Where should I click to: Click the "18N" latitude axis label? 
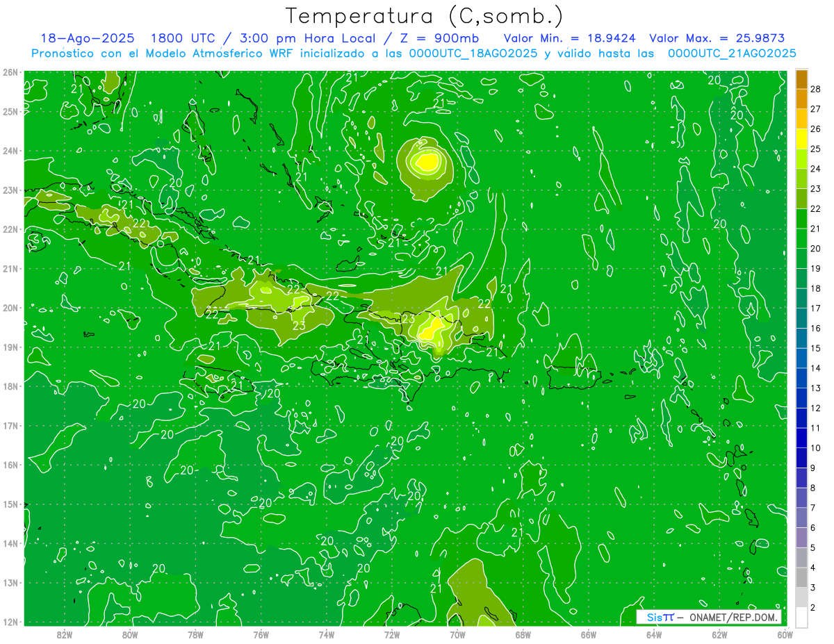point(10,386)
